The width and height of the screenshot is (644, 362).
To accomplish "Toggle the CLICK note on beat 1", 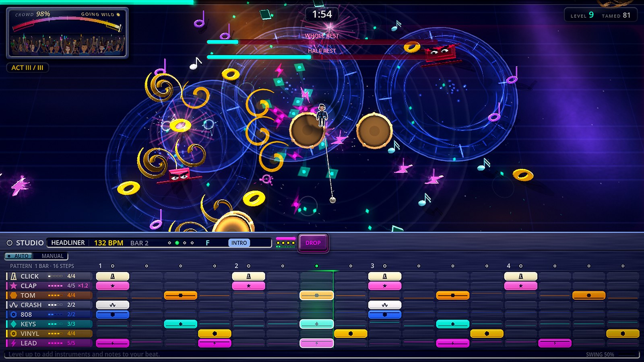I will tap(113, 276).
